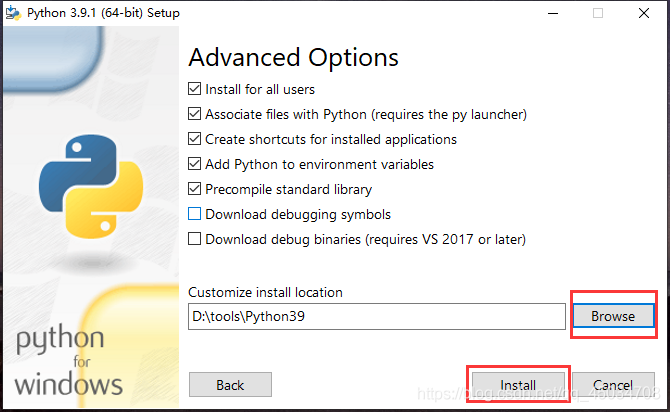
Task: Minimize the setup window
Action: point(553,13)
